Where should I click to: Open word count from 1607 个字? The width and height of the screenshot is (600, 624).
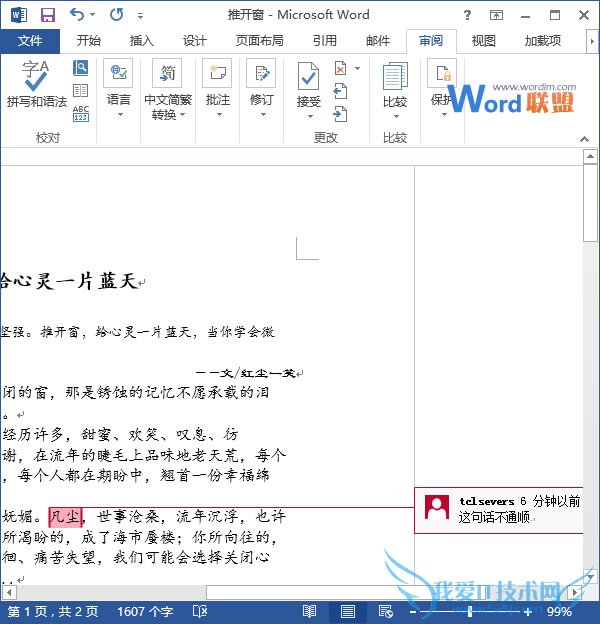pos(145,612)
